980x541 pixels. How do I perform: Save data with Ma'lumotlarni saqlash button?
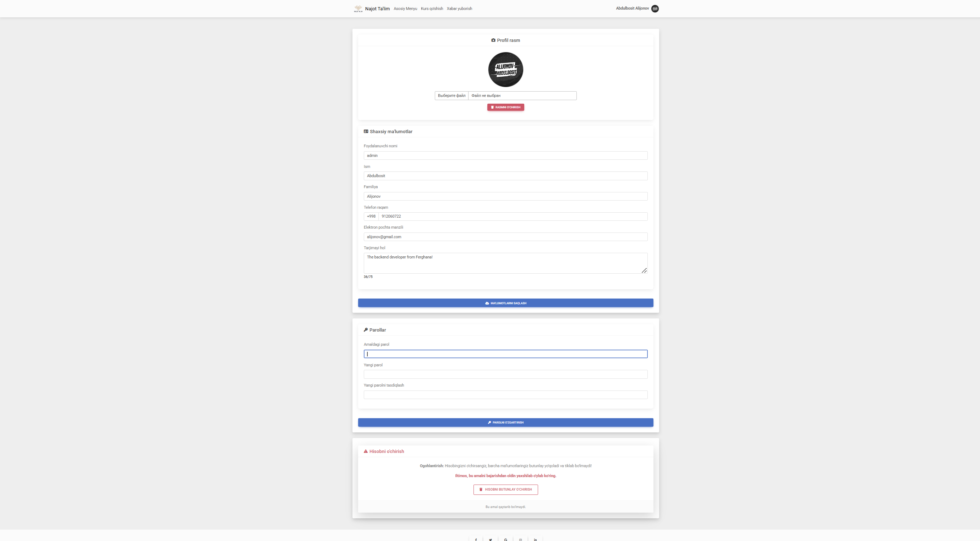pos(505,303)
